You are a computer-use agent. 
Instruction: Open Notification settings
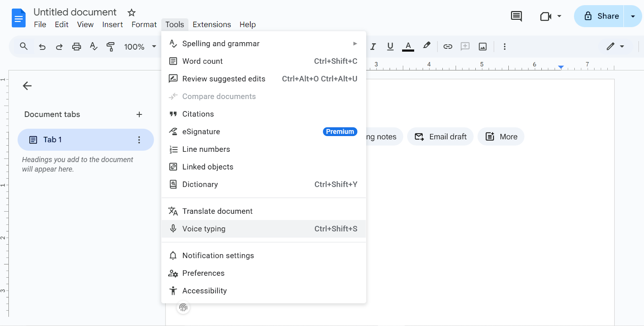coord(264,256)
